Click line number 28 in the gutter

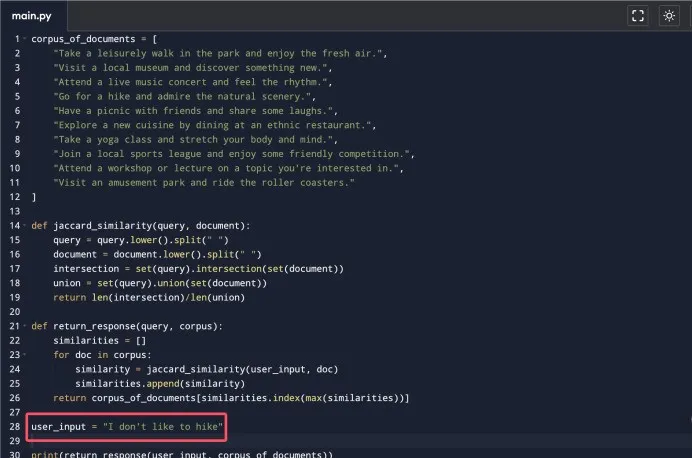15,428
